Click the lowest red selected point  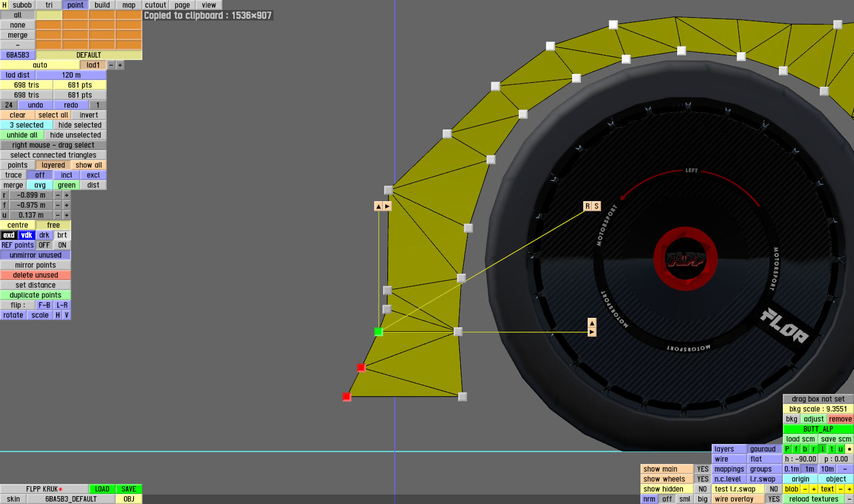[347, 397]
